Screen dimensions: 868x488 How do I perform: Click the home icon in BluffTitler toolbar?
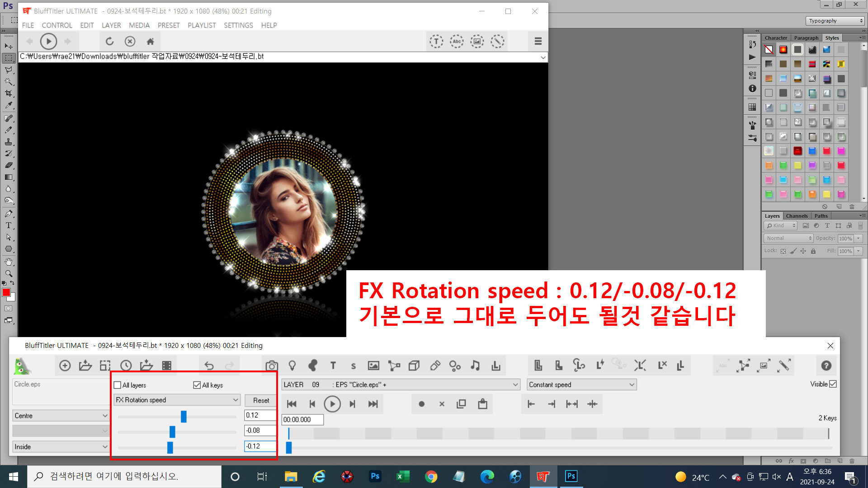click(151, 42)
